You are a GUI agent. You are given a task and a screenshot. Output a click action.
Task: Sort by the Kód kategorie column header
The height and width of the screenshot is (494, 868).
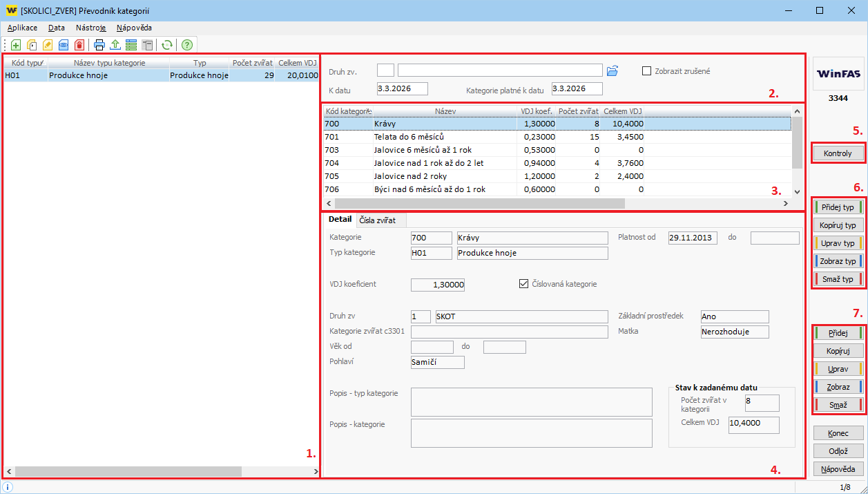347,111
